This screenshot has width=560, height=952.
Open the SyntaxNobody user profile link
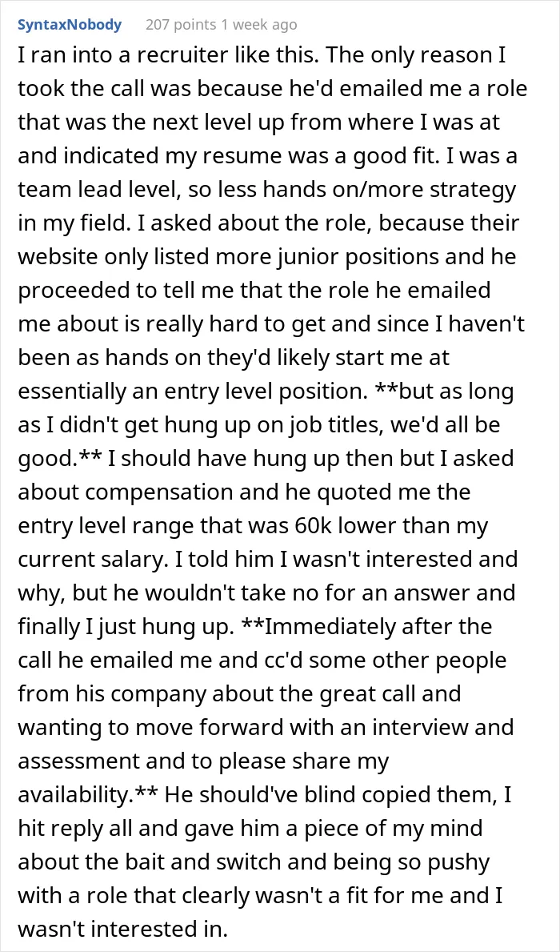(70, 25)
